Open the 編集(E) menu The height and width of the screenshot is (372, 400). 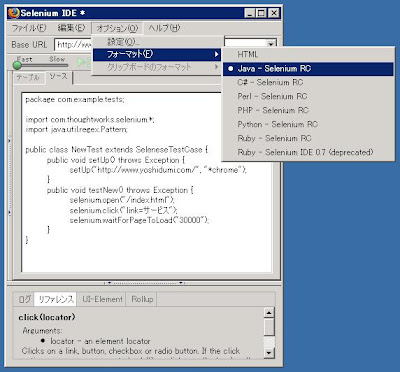click(x=71, y=28)
